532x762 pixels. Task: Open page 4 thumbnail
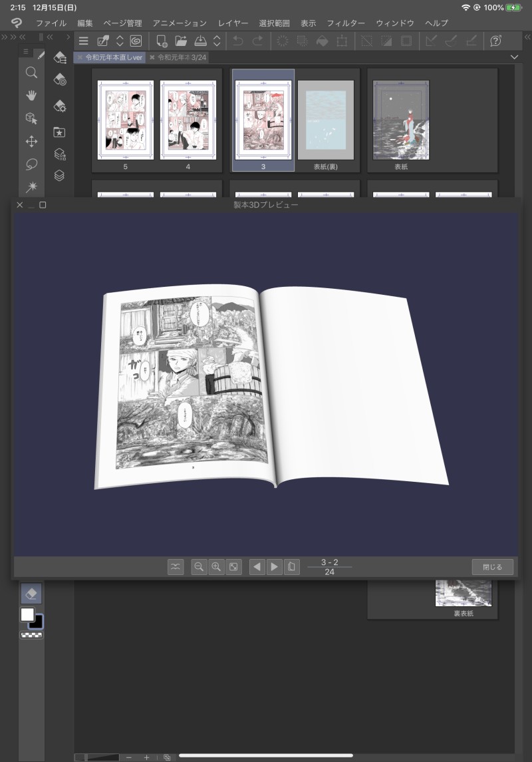pos(188,120)
